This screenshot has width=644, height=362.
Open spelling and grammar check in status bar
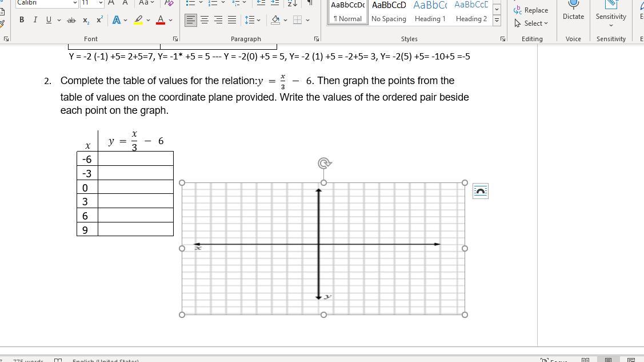point(58,360)
